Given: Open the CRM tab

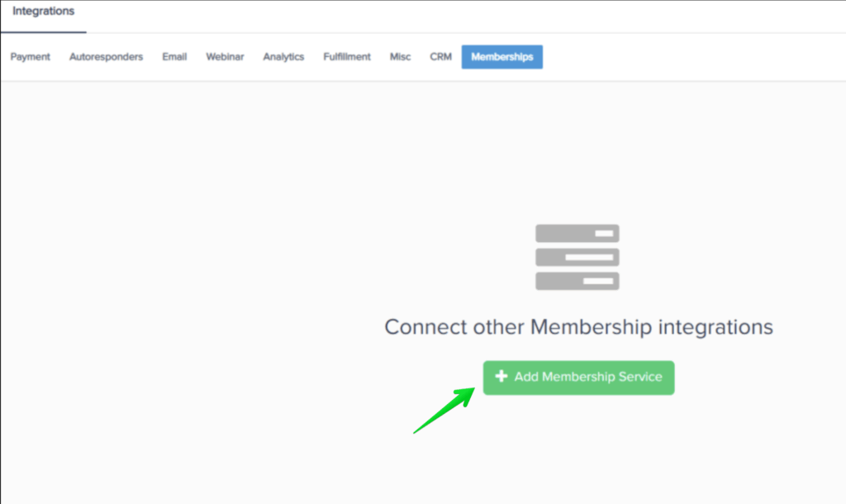Looking at the screenshot, I should (x=440, y=57).
